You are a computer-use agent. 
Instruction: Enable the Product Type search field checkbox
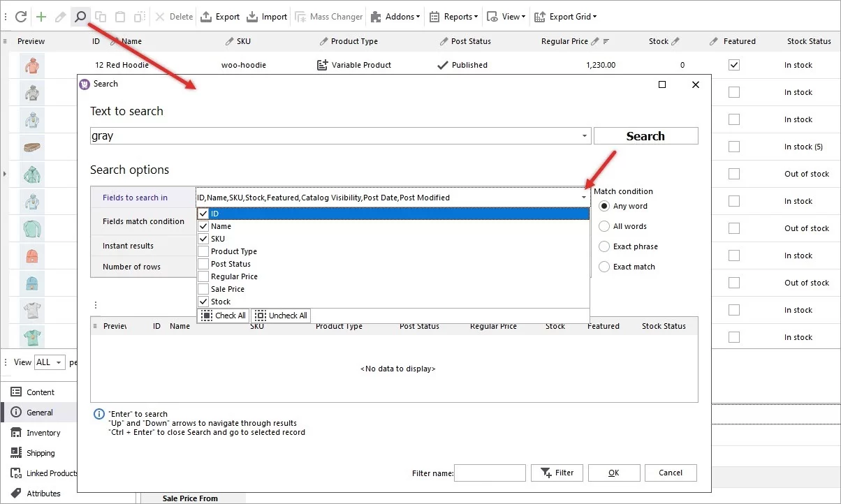coord(205,251)
